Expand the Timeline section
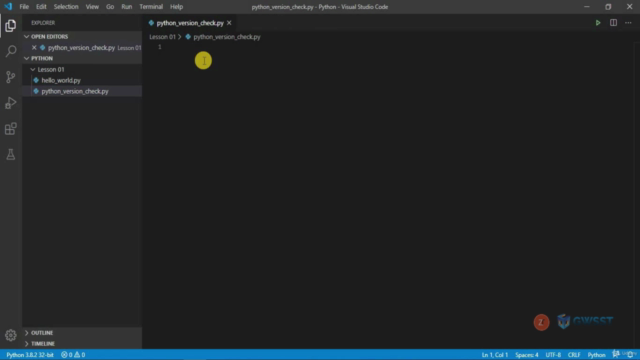 tap(43, 344)
